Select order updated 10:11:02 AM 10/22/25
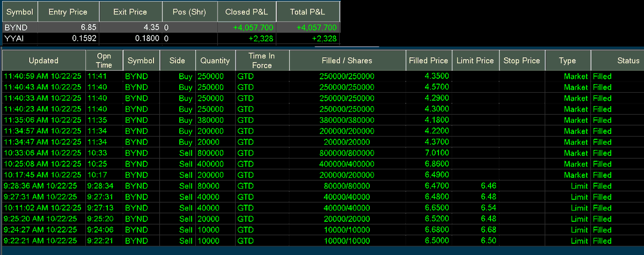 [x=42, y=208]
